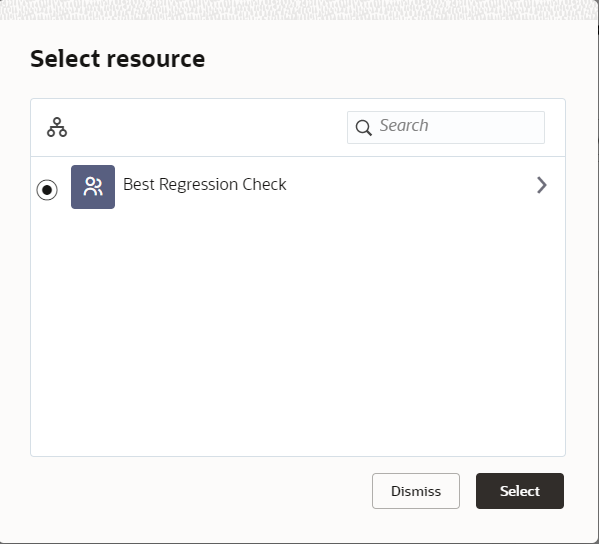Image resolution: width=599 pixels, height=544 pixels.
Task: Select the Best Regression Check radio button
Action: tap(47, 189)
